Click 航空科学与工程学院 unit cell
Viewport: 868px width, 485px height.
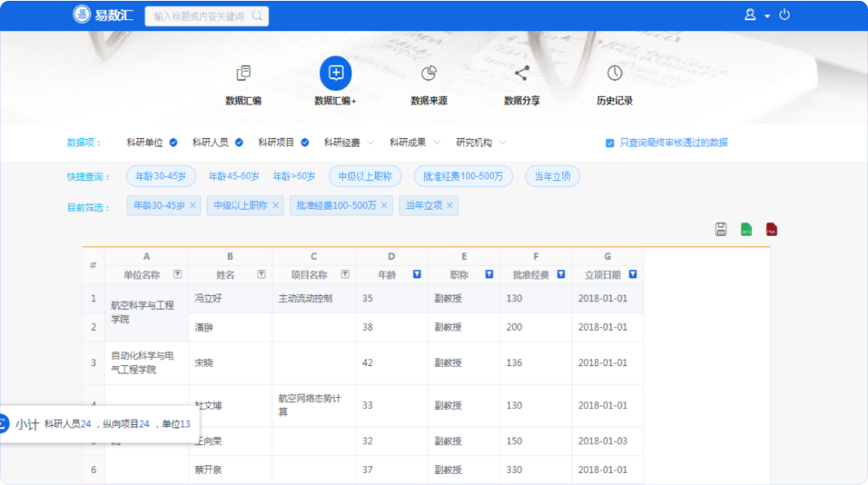[x=147, y=312]
